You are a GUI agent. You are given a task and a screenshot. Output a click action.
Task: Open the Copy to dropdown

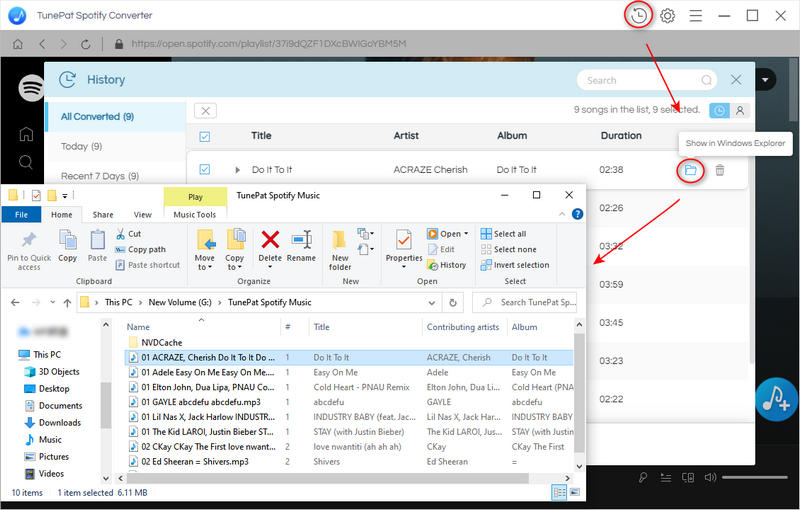tap(234, 249)
